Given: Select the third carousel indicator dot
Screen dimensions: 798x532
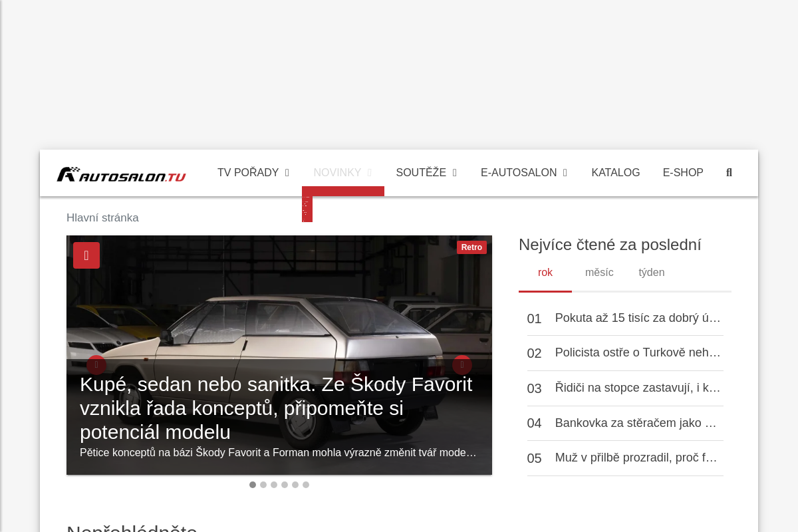Looking at the screenshot, I should (x=274, y=485).
